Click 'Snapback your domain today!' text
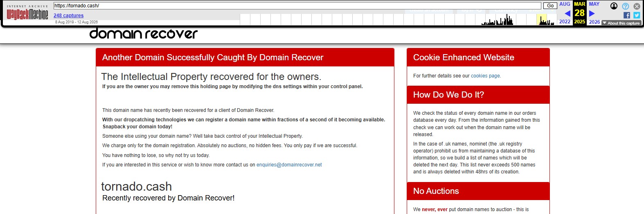Image resolution: width=644 pixels, height=214 pixels. [137, 127]
